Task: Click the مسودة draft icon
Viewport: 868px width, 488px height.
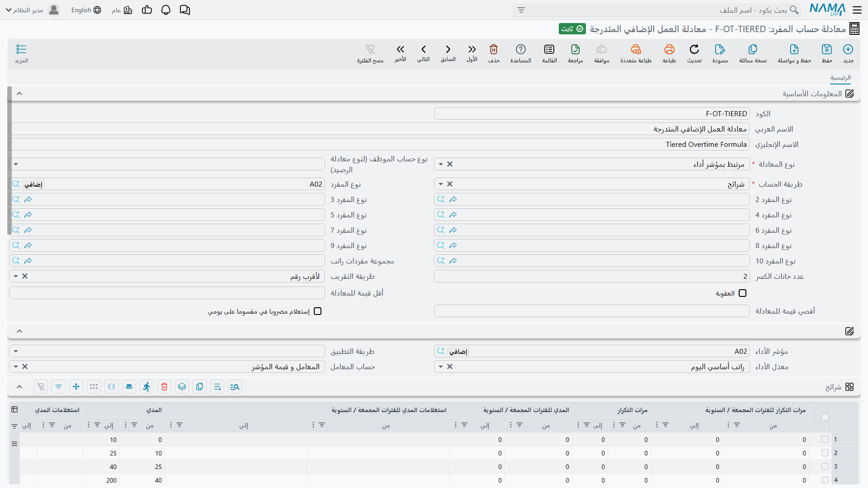Action: pos(720,49)
